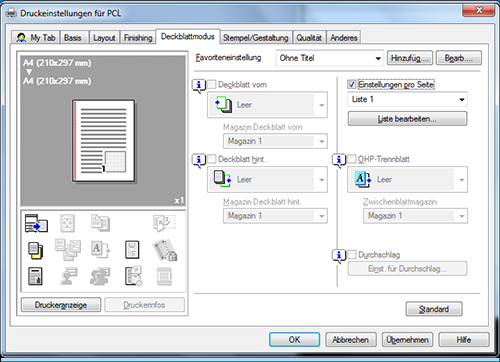The image size is (500, 362).
Task: Open the Liste 1 dropdown
Action: (407, 99)
